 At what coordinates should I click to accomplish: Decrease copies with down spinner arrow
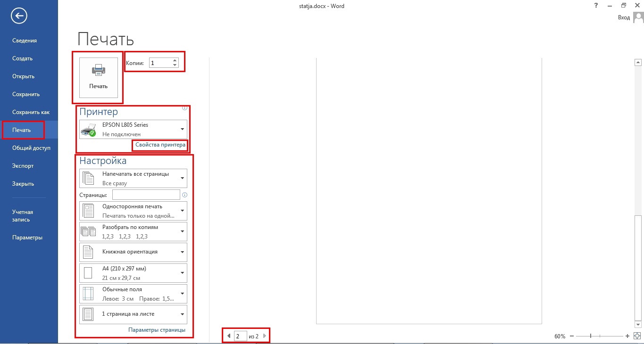point(175,65)
